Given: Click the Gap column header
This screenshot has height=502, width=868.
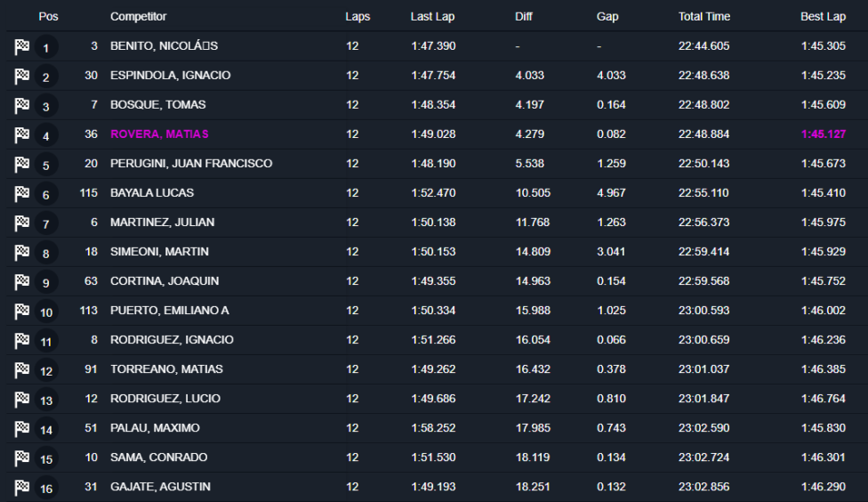Looking at the screenshot, I should [607, 17].
